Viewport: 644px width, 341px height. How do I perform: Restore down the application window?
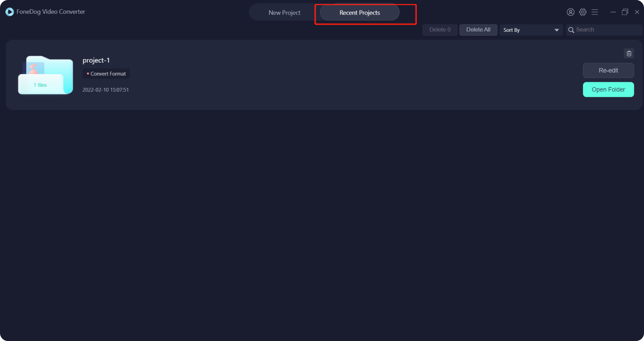click(x=625, y=12)
